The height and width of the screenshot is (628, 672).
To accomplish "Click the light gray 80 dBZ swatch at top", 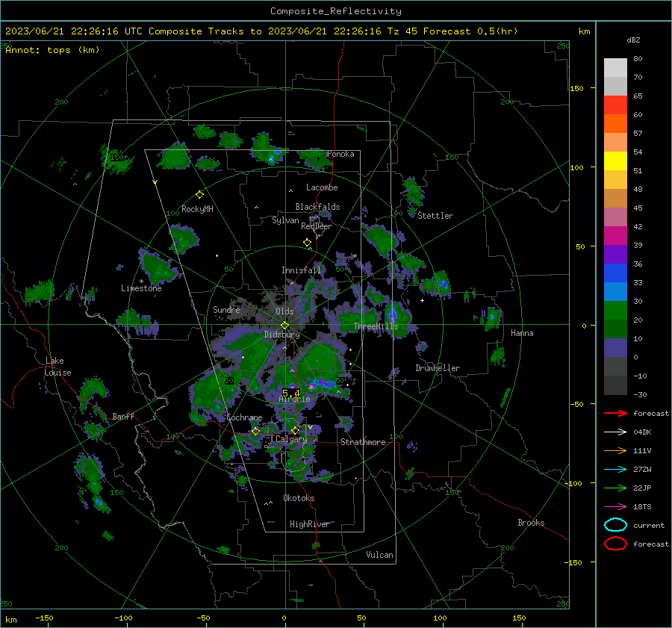I will pos(615,68).
